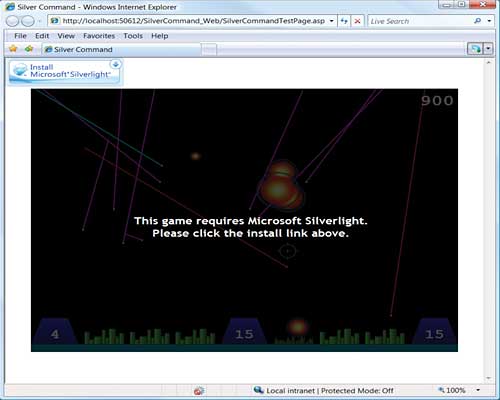
Task: Select the Silver Command tab
Action: point(122,49)
